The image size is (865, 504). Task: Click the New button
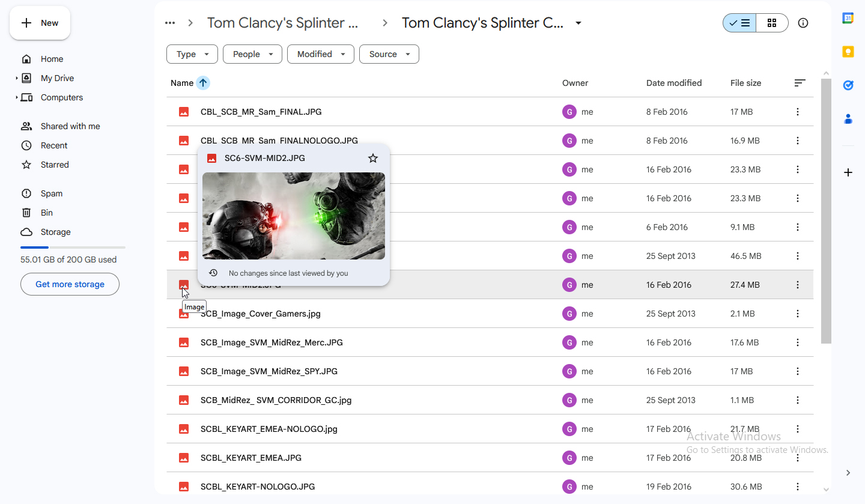40,23
